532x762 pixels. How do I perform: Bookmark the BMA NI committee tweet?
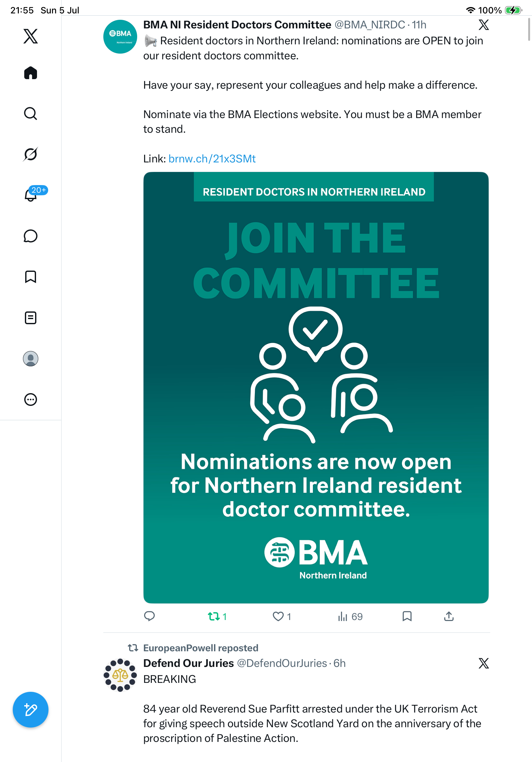[407, 616]
